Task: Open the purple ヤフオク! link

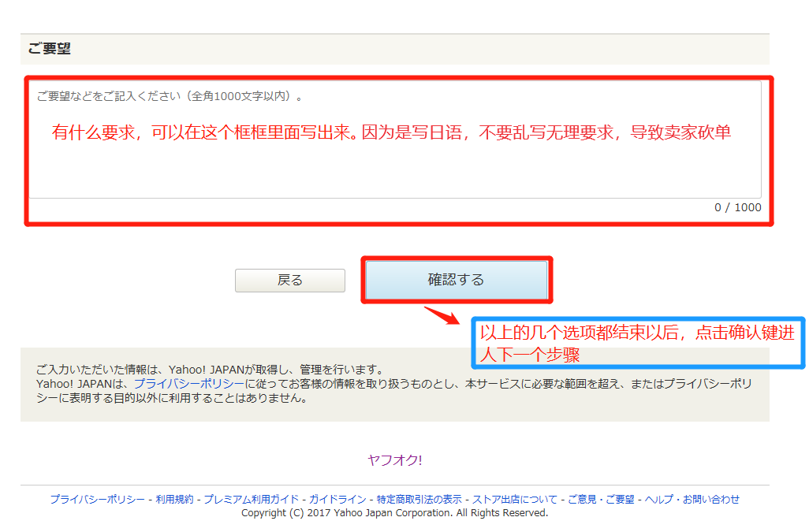Action: (x=394, y=460)
